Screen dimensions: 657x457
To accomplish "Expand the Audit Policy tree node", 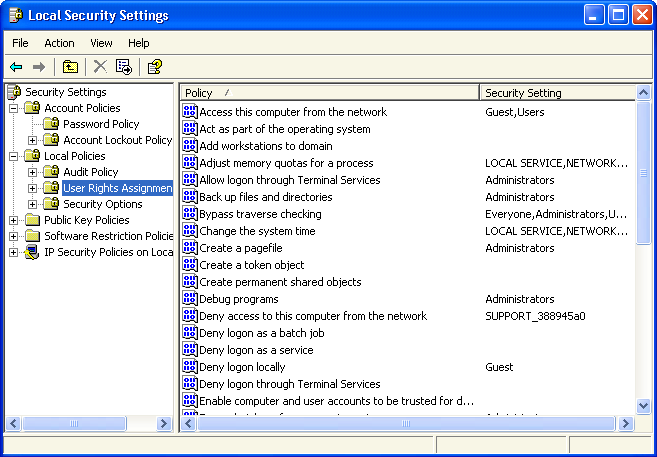I will 33,172.
